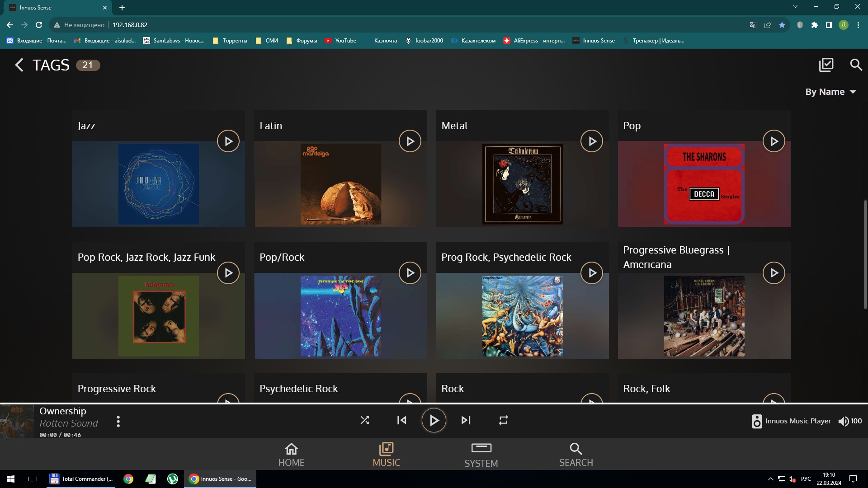Screen dimensions: 868x488
Task: Open the СМИ bookmark folder
Action: click(x=267, y=41)
